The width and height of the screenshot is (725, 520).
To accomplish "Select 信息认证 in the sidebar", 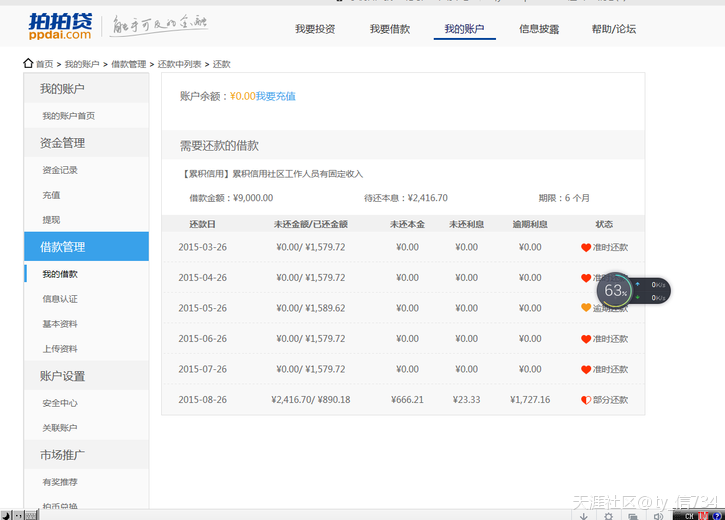I will tap(60, 299).
